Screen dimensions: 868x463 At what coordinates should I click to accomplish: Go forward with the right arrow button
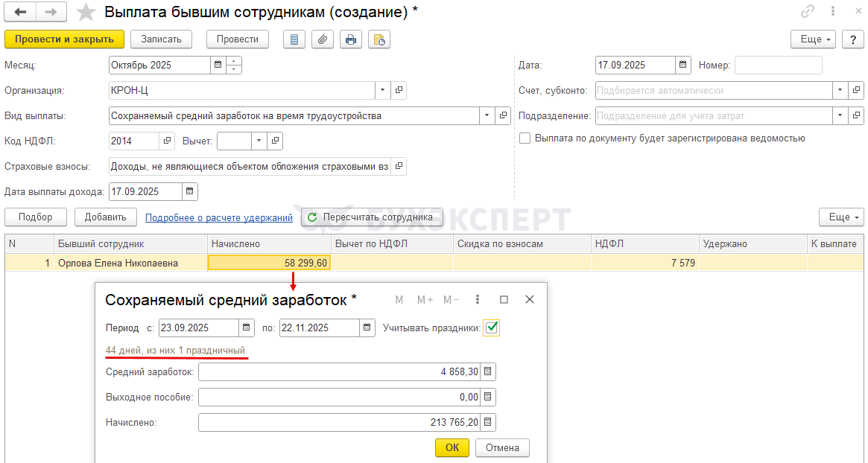(x=51, y=12)
